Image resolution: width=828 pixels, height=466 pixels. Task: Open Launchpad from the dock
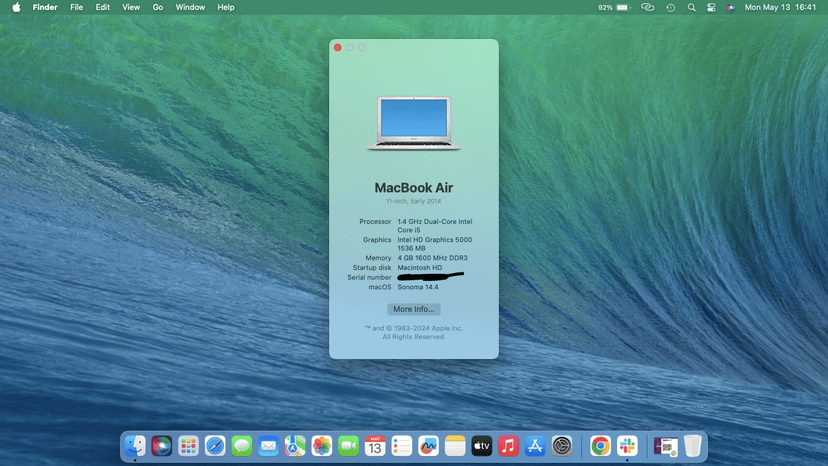(x=188, y=446)
